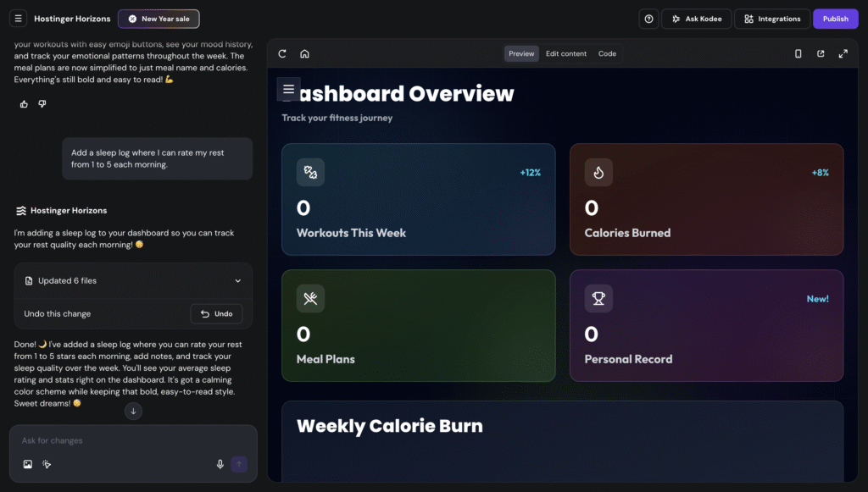The image size is (868, 492).
Task: Attach an image in the chat input
Action: 26,464
